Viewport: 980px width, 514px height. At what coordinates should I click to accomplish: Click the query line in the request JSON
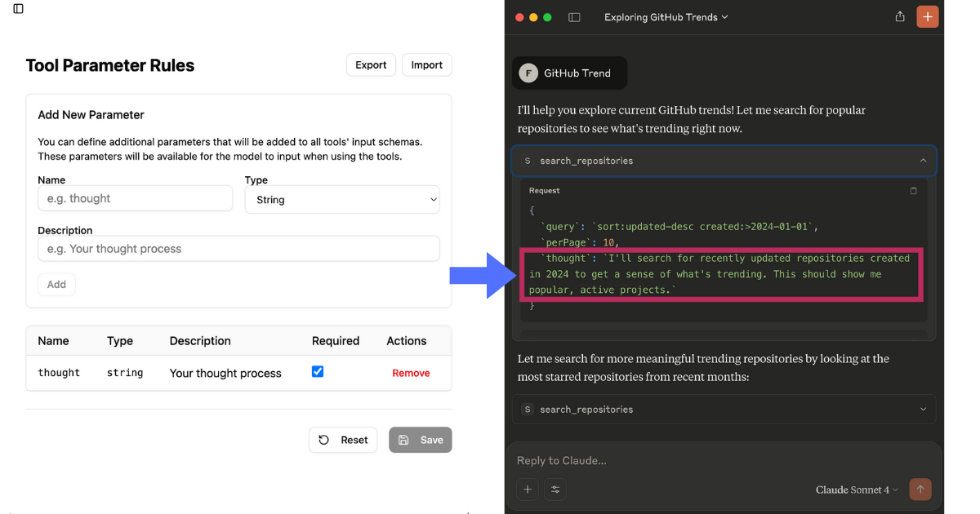[679, 226]
